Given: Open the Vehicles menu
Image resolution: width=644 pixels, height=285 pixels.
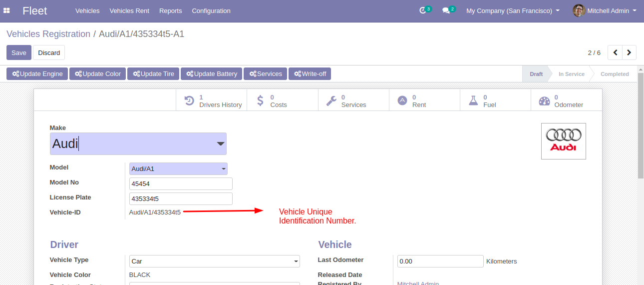Looking at the screenshot, I should click(x=87, y=10).
